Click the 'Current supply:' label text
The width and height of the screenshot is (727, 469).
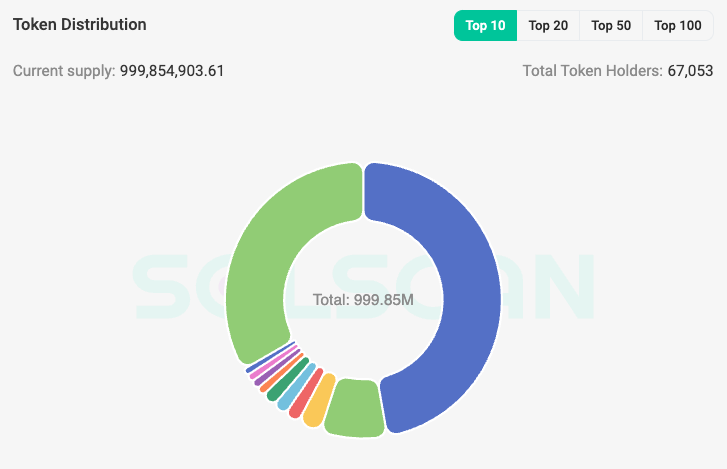(63, 71)
